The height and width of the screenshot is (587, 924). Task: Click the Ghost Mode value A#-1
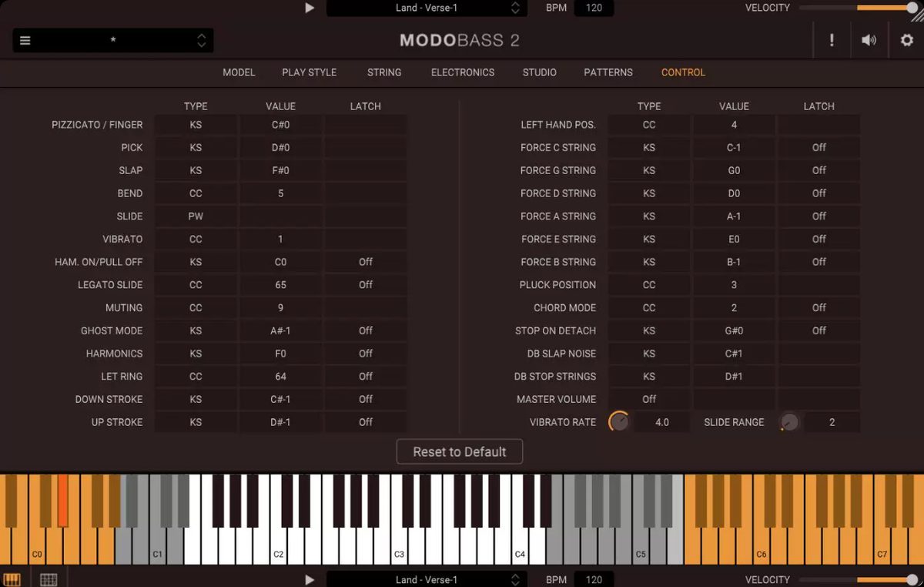pyautogui.click(x=281, y=330)
